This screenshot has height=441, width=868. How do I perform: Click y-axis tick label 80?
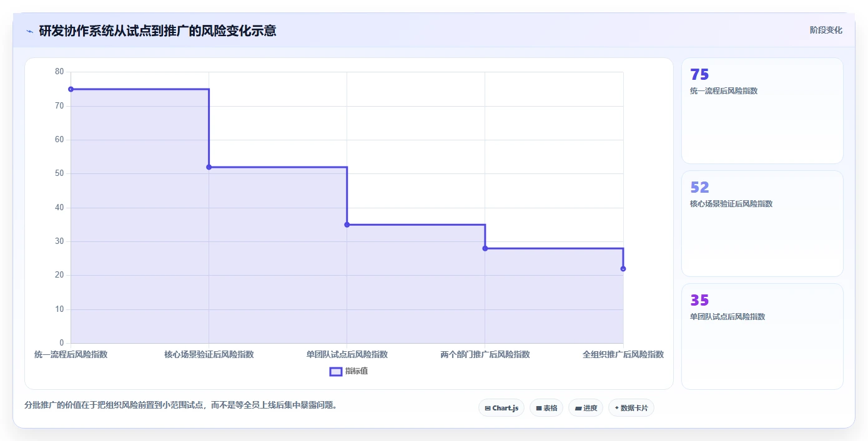[59, 72]
